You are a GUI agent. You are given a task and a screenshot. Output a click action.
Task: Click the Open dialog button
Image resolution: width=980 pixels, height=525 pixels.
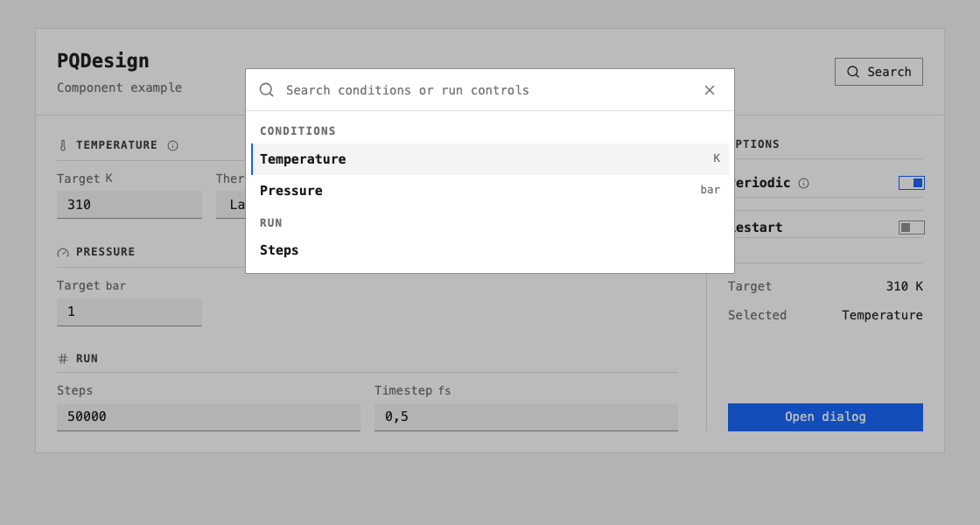pyautogui.click(x=825, y=416)
